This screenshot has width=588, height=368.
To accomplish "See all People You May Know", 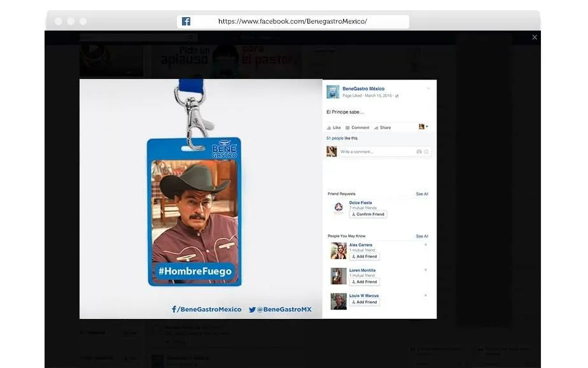I will click(422, 236).
